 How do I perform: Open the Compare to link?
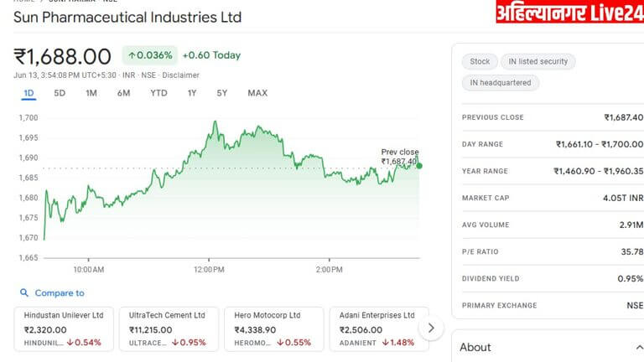(x=60, y=293)
